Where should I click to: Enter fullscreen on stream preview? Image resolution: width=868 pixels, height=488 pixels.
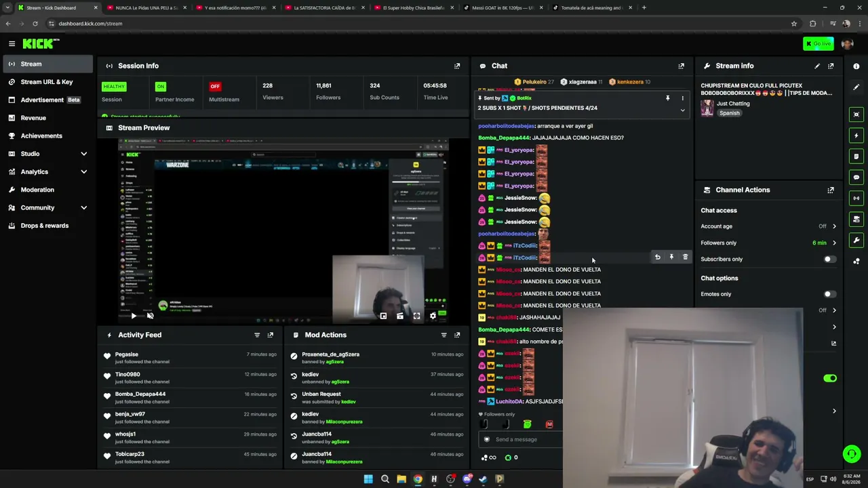pos(416,316)
